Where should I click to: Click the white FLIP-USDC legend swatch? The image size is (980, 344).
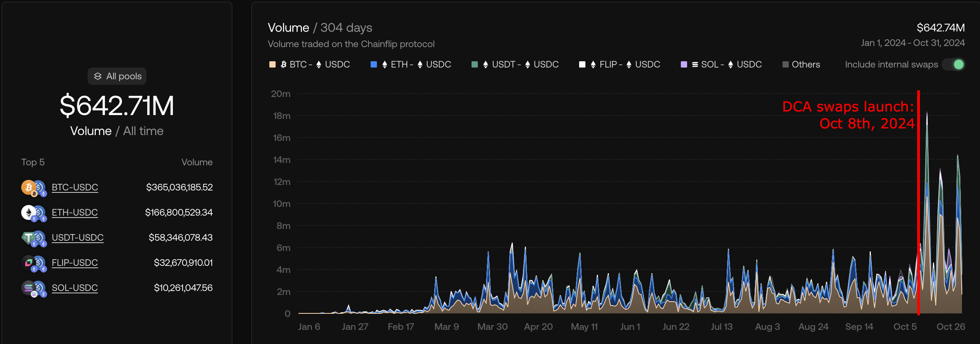(x=582, y=64)
